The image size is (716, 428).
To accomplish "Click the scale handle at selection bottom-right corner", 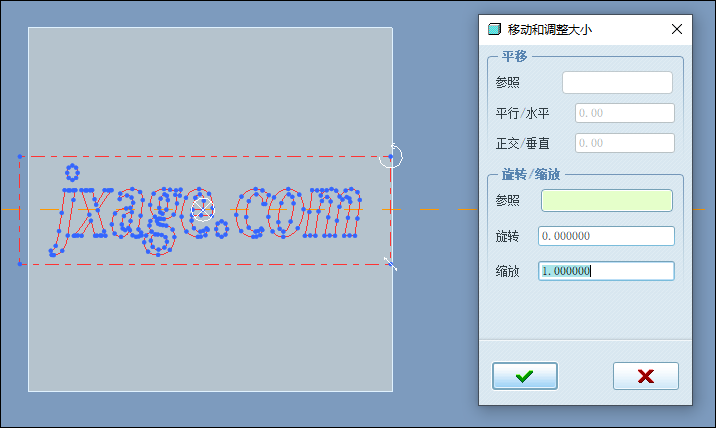I will point(390,264).
